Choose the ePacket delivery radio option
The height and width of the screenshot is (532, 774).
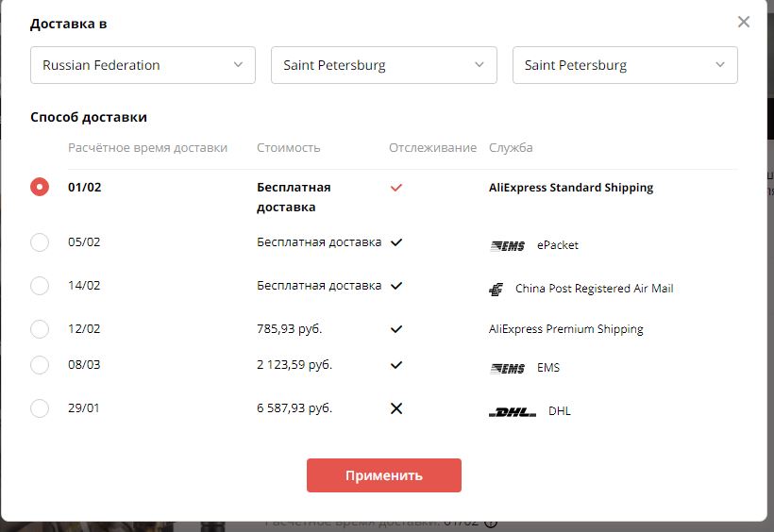(x=40, y=242)
